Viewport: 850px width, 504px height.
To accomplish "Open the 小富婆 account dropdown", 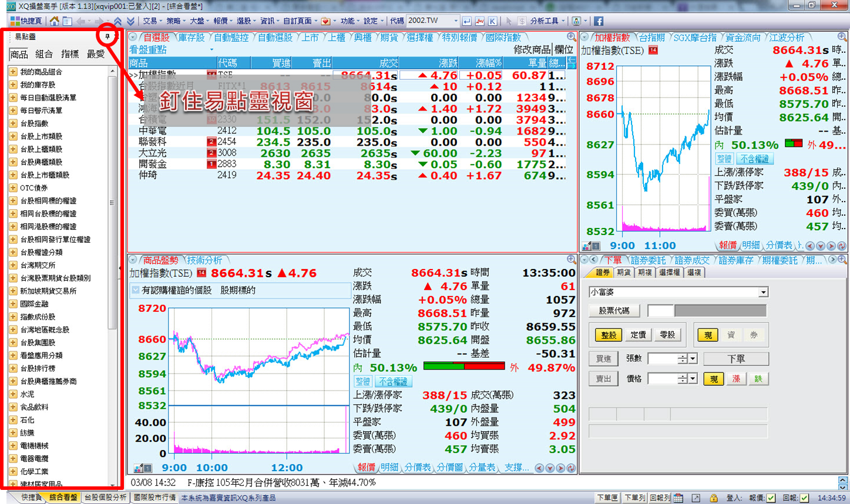I will (x=763, y=292).
